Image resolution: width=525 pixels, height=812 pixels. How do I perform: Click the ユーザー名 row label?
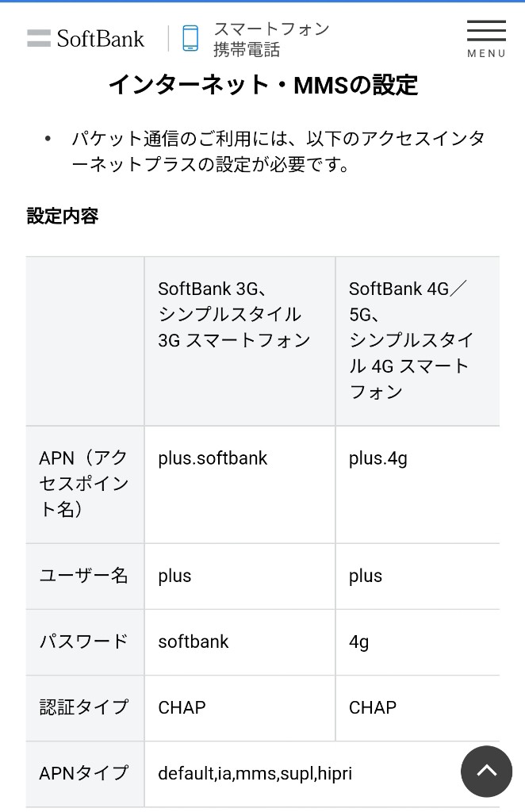pyautogui.click(x=83, y=576)
